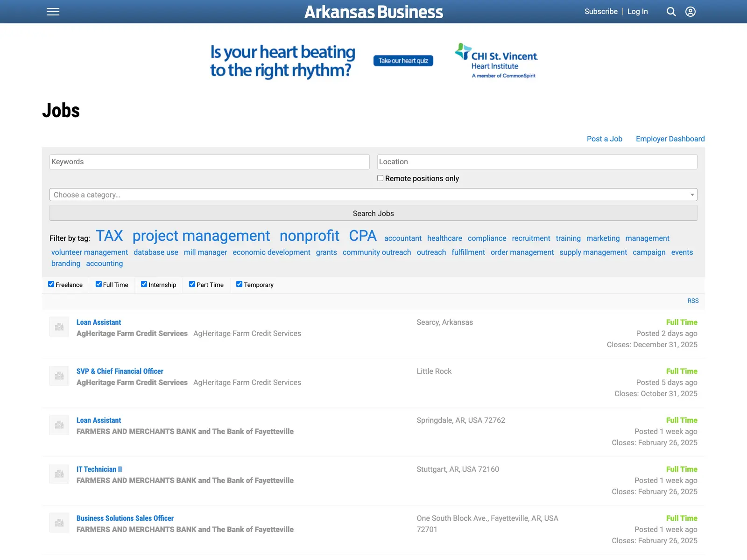
Task: Uncheck the Freelance job type
Action: 51,284
